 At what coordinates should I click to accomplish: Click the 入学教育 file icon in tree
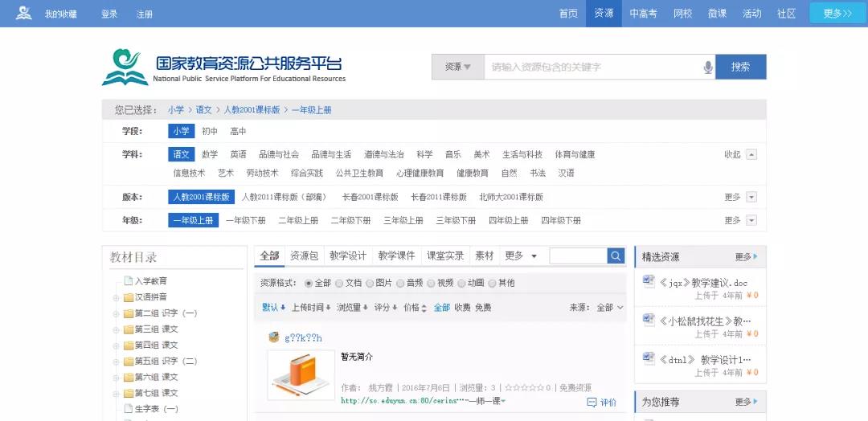[x=129, y=281]
